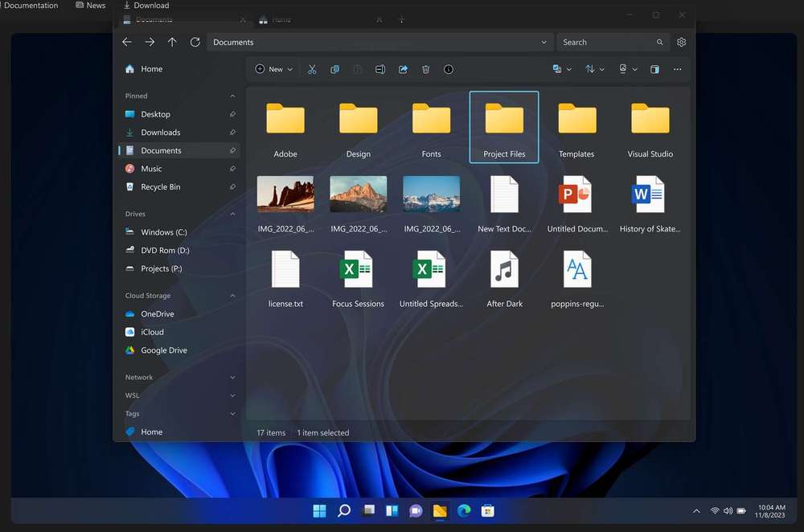Viewport: 804px width, 532px height.
Task: Open the Adobe folder
Action: [285, 127]
